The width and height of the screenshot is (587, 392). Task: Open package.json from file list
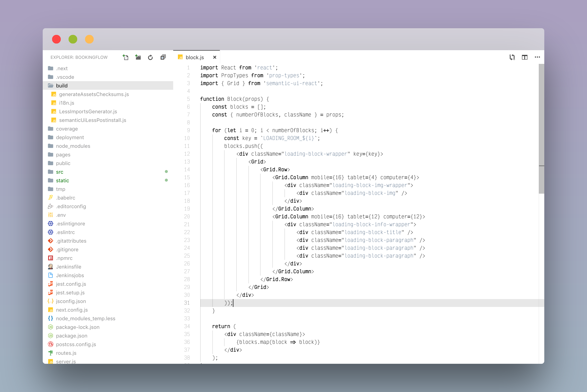click(x=72, y=336)
